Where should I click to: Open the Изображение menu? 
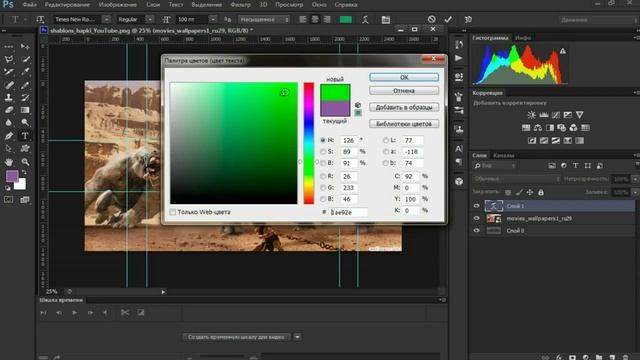[x=118, y=5]
